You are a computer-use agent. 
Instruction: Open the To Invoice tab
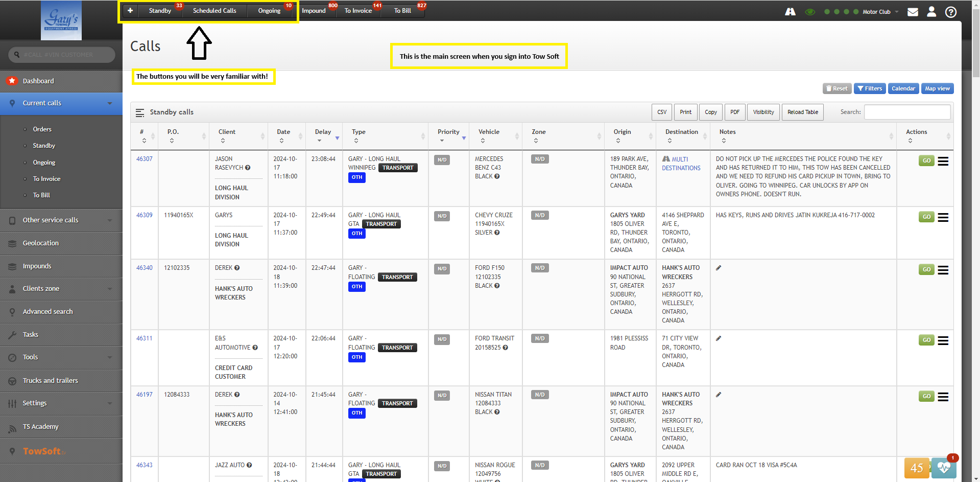click(358, 11)
